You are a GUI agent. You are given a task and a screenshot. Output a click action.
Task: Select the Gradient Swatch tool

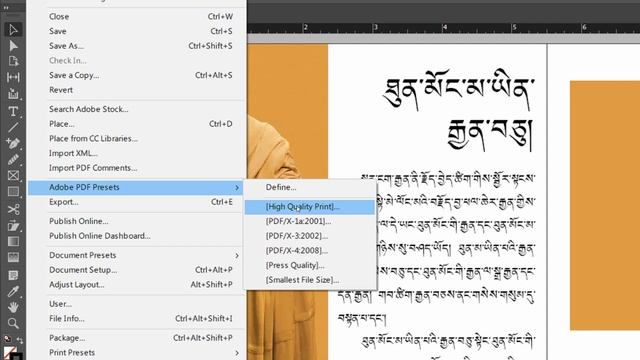(13, 242)
